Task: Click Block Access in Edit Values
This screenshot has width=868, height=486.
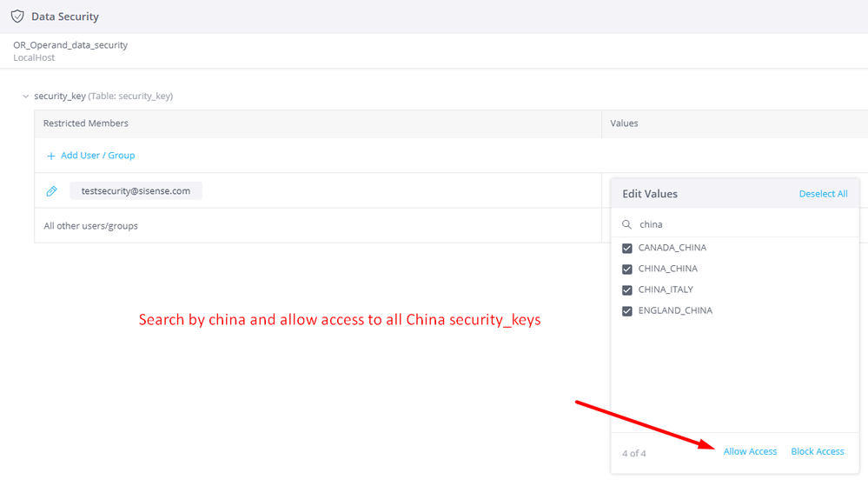Action: pos(817,451)
